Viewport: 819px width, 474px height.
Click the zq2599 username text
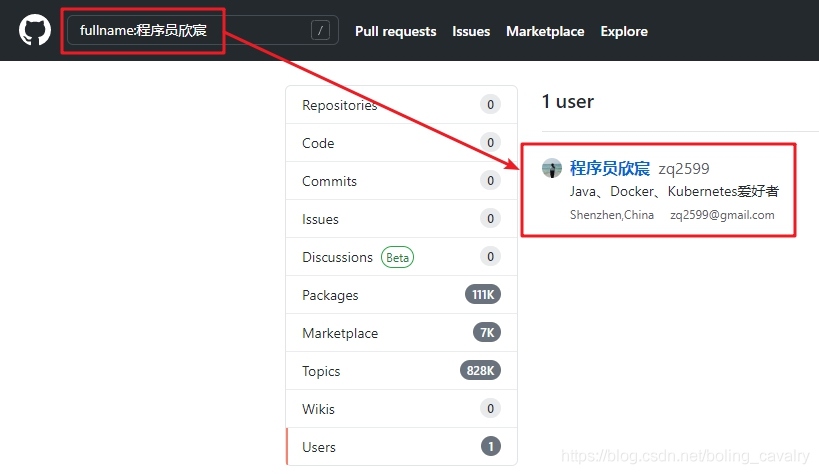point(684,169)
